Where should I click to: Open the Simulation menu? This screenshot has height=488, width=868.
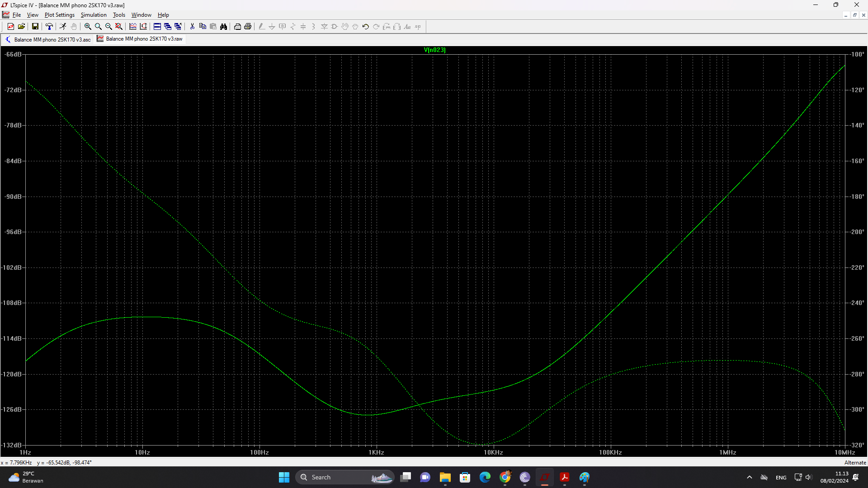click(x=94, y=15)
